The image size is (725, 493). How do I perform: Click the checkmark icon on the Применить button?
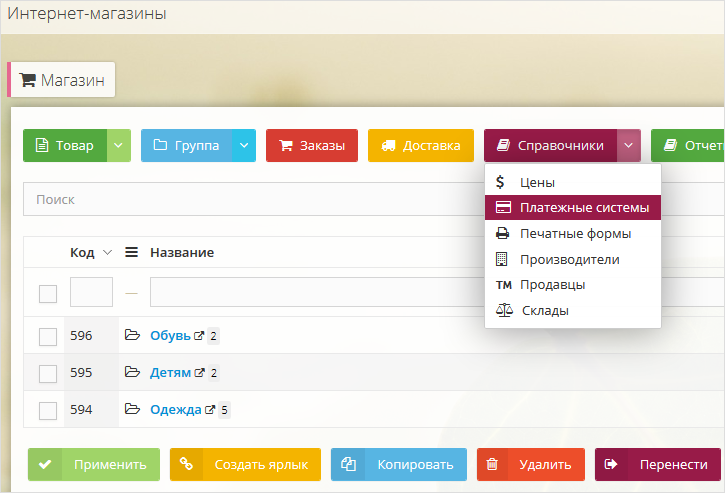[43, 464]
